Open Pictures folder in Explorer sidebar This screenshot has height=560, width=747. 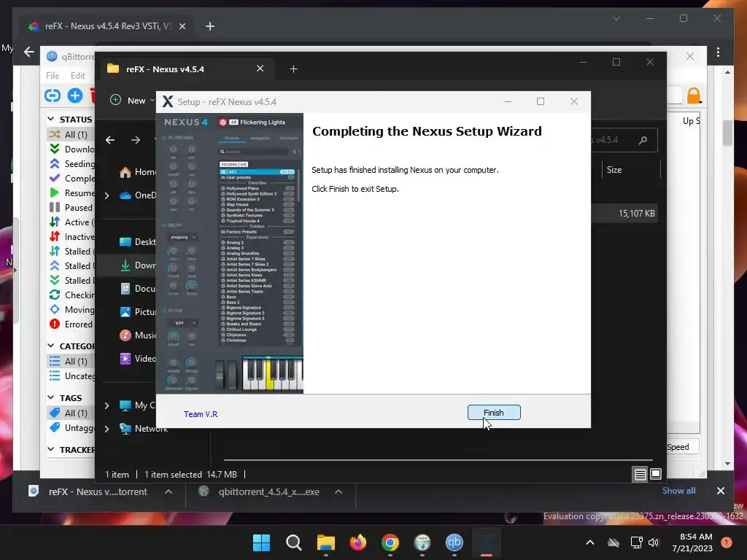pos(139,312)
